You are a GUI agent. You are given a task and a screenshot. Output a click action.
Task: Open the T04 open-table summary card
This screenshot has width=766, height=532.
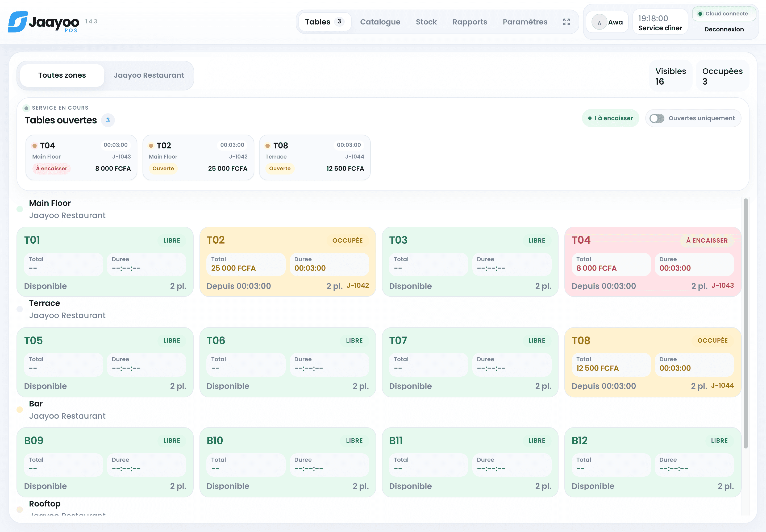[81, 157]
